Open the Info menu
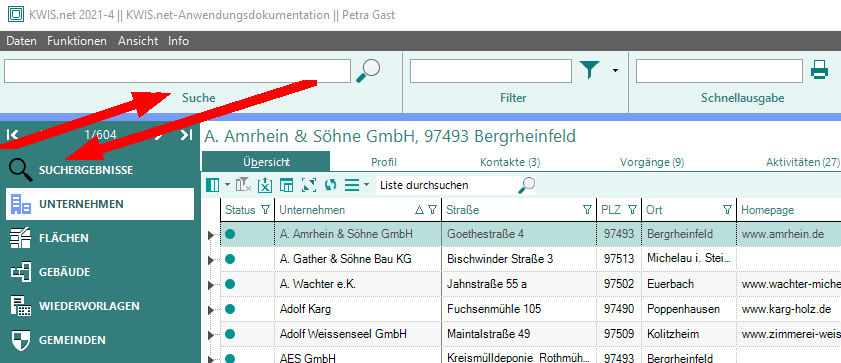 (179, 41)
